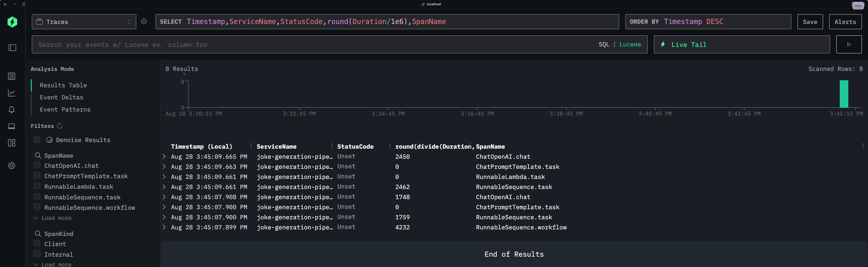868x267 pixels.
Task: Click the Save button
Action: click(810, 22)
